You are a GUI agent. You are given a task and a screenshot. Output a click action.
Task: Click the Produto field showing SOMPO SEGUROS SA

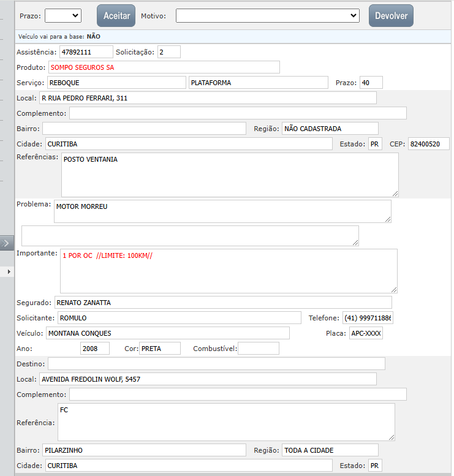click(x=164, y=67)
